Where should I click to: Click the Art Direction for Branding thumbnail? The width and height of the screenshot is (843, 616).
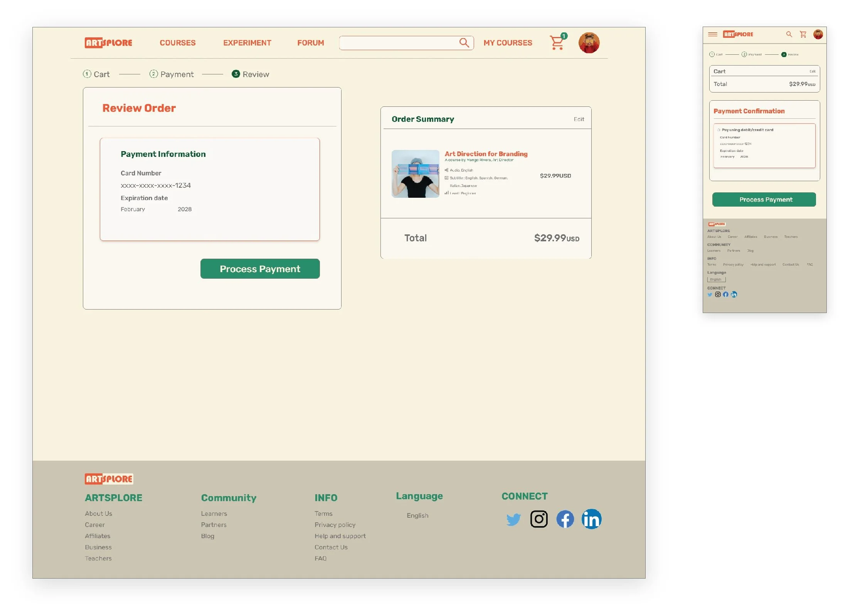[x=415, y=174]
